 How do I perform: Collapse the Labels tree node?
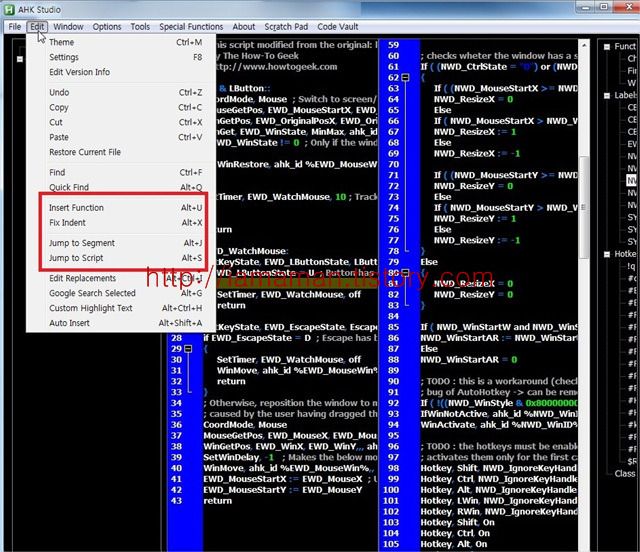[x=607, y=96]
